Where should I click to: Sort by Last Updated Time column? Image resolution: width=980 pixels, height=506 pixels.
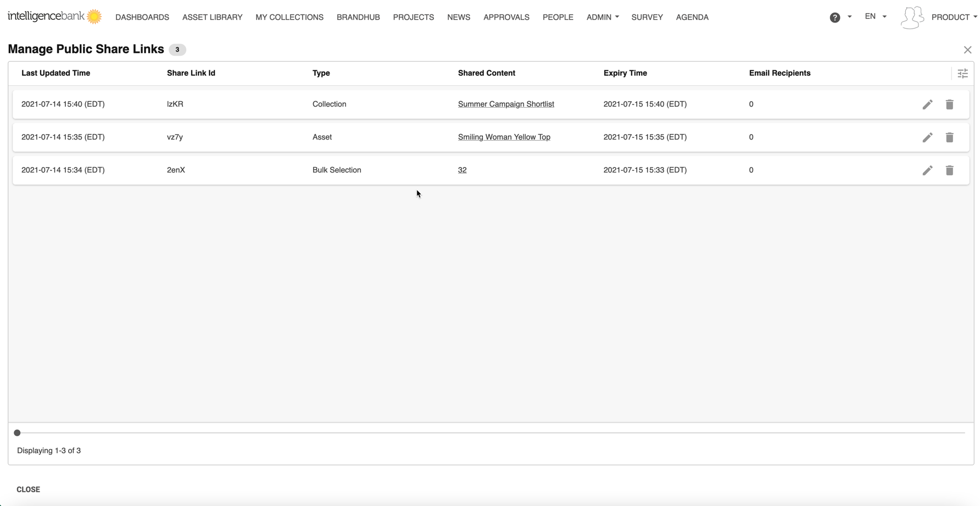pyautogui.click(x=55, y=73)
